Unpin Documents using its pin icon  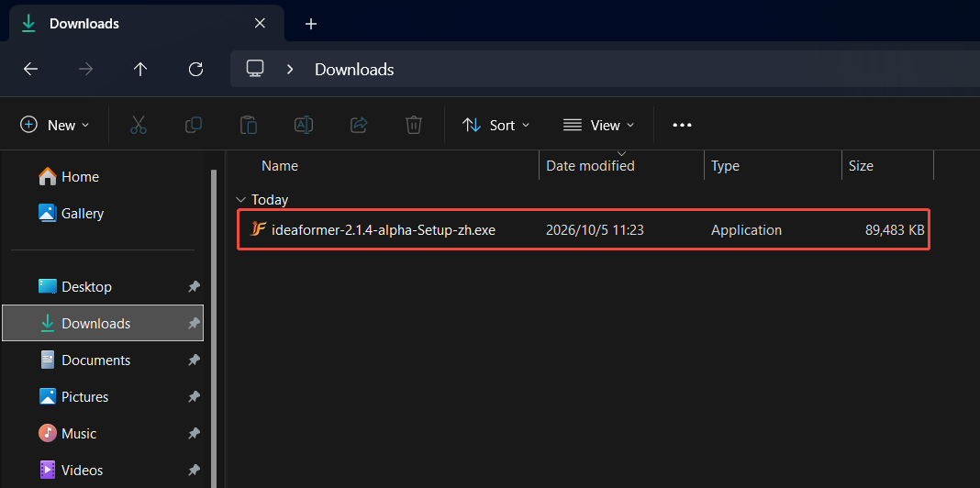pyautogui.click(x=194, y=360)
